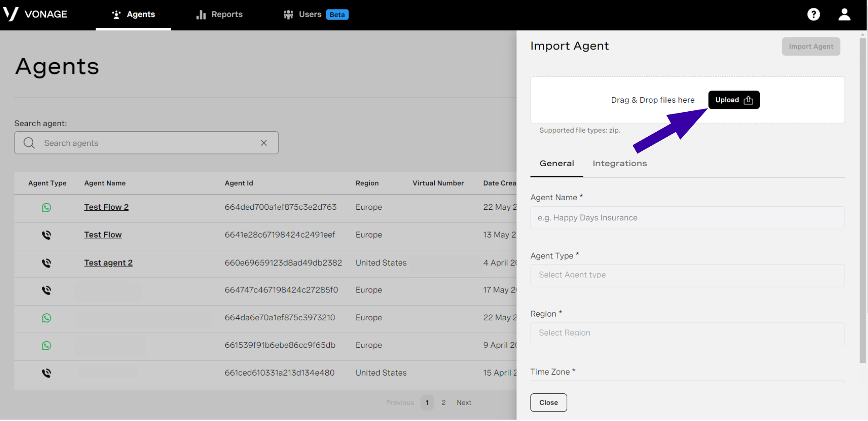
Task: Click phone icon in Test agent 2 row
Action: (x=46, y=263)
